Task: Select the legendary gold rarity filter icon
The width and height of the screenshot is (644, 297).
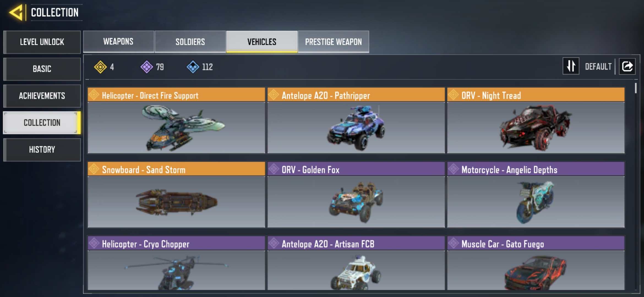Action: pos(100,67)
